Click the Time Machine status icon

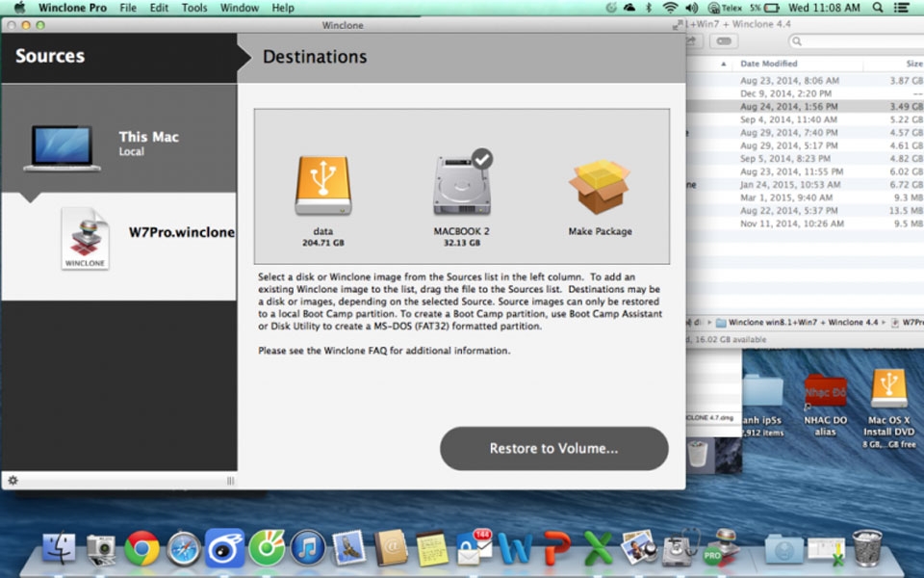tap(611, 8)
